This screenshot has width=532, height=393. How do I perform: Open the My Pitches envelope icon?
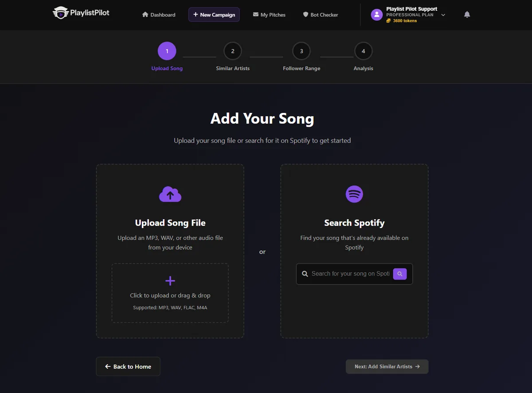click(x=254, y=14)
